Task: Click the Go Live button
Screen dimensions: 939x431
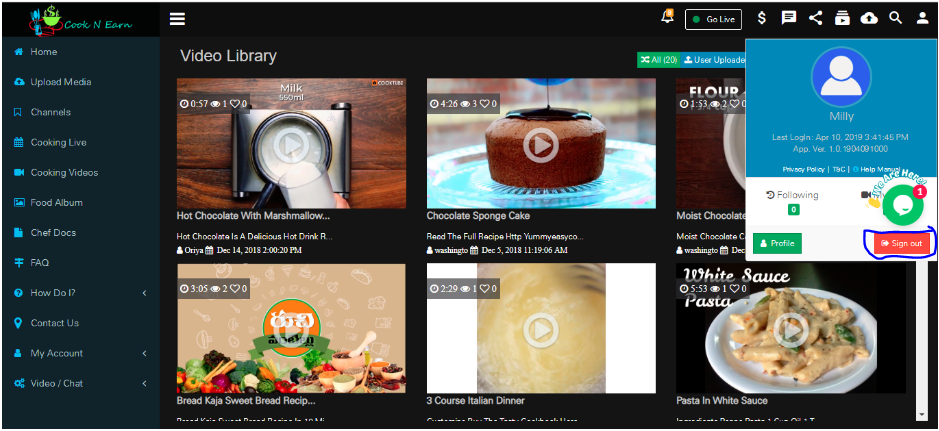Action: [713, 19]
